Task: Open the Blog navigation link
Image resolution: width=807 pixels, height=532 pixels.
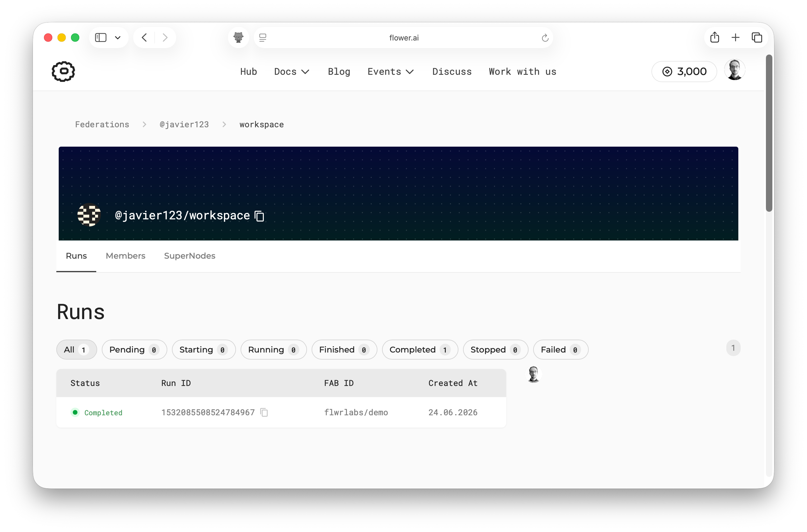Action: (x=339, y=72)
